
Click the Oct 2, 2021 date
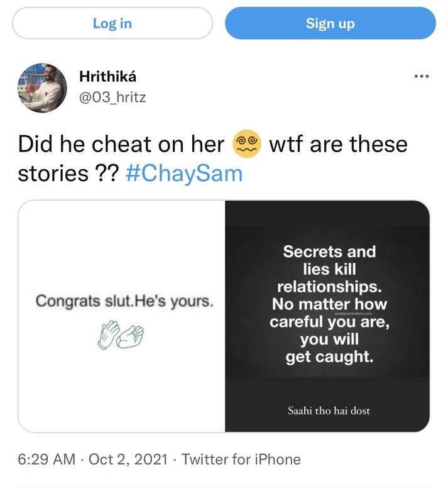(x=128, y=460)
